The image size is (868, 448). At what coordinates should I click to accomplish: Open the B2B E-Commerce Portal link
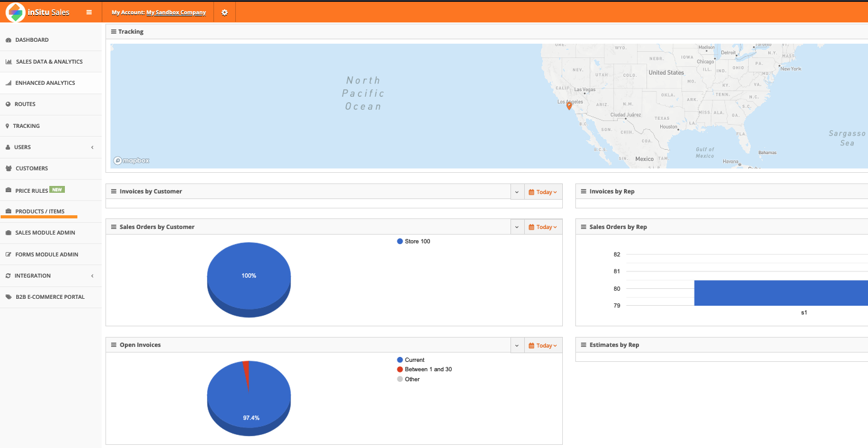click(x=50, y=297)
